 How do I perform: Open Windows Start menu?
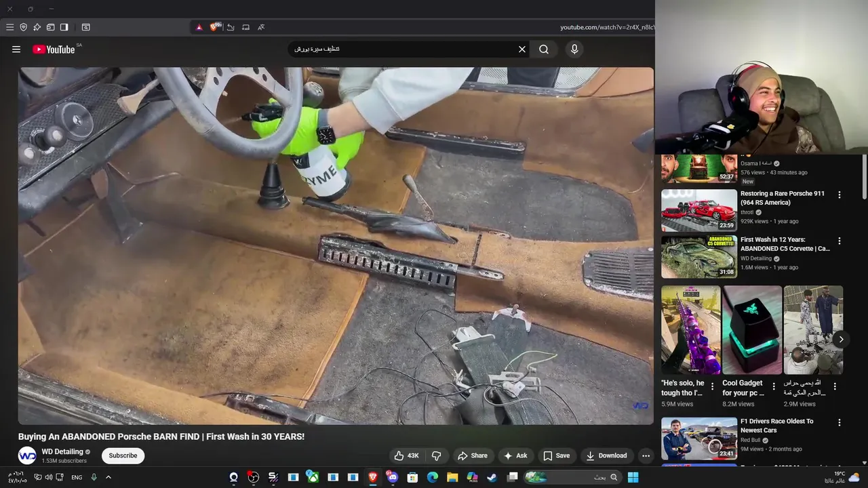(x=633, y=477)
